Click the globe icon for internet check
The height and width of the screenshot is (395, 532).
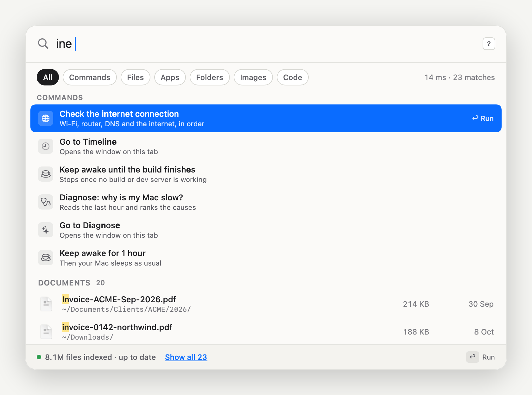46,118
